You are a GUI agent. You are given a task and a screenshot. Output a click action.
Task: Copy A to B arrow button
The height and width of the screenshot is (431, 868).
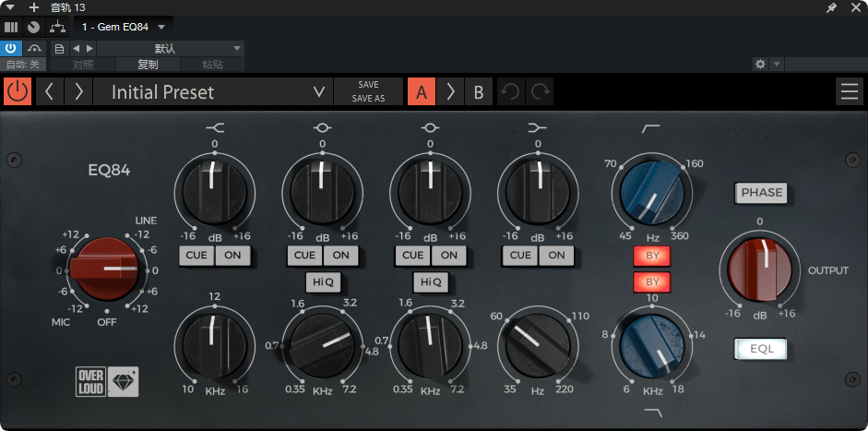tap(450, 91)
